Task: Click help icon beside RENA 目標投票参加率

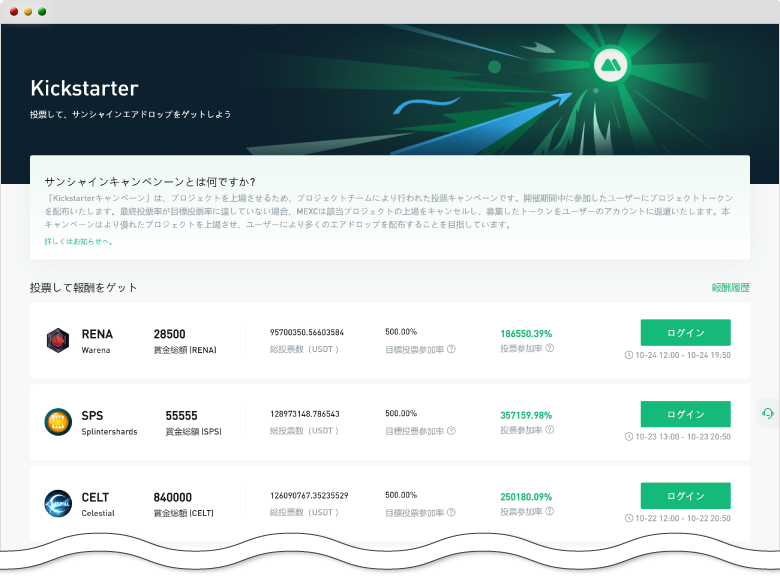Action: [x=451, y=349]
